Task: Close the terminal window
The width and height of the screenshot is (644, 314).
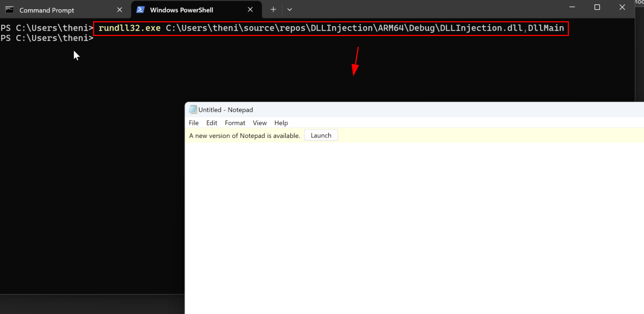Action: click(622, 7)
